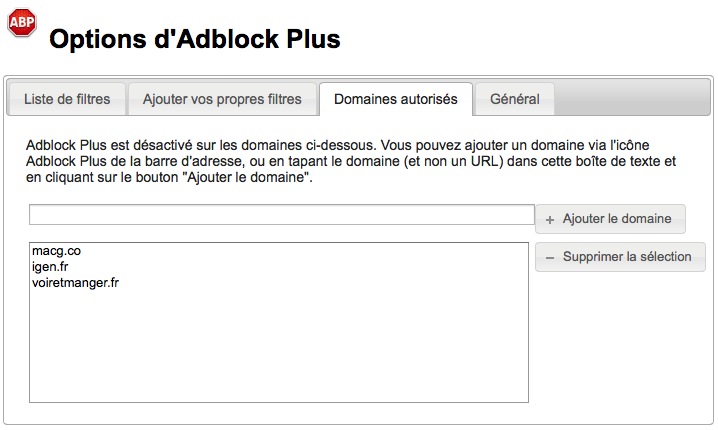Focus the domain name text field
Viewport: 718px width, 430px height.
282,214
